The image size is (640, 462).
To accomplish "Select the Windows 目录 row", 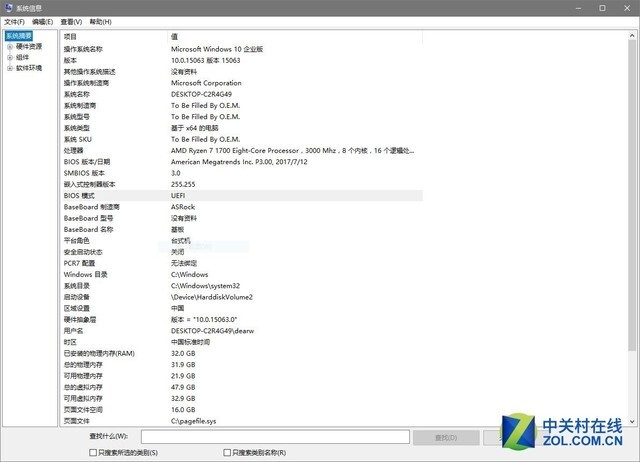I will pyautogui.click(x=242, y=275).
